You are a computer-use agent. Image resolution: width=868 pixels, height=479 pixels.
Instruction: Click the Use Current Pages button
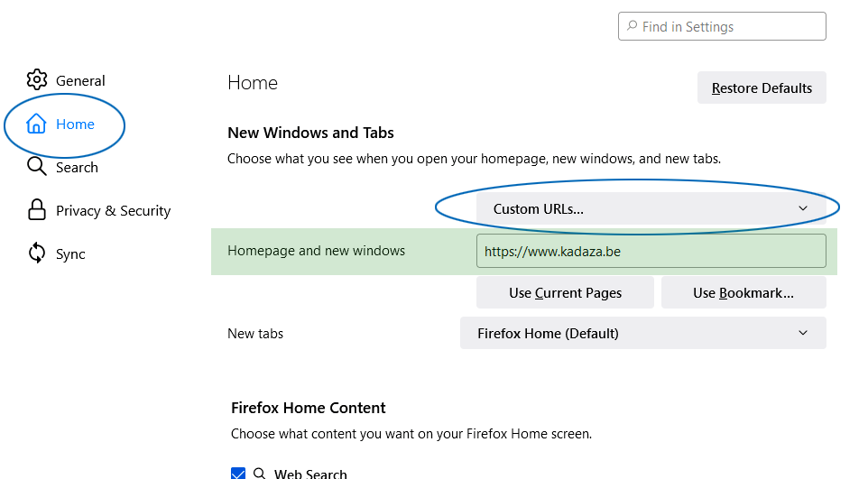click(x=565, y=292)
